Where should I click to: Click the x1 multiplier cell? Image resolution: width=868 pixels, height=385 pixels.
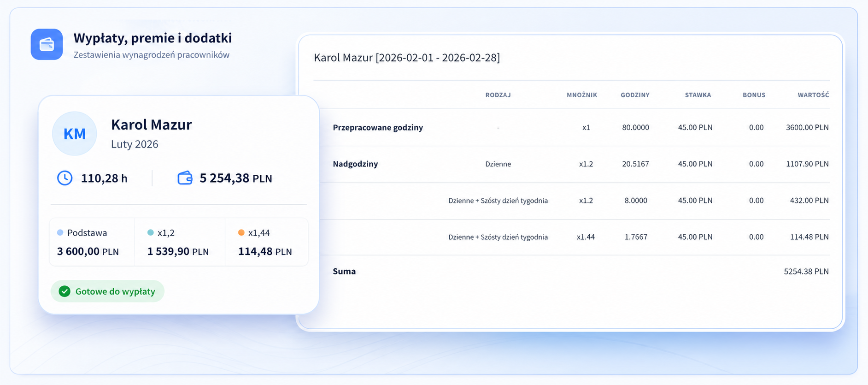(x=586, y=128)
